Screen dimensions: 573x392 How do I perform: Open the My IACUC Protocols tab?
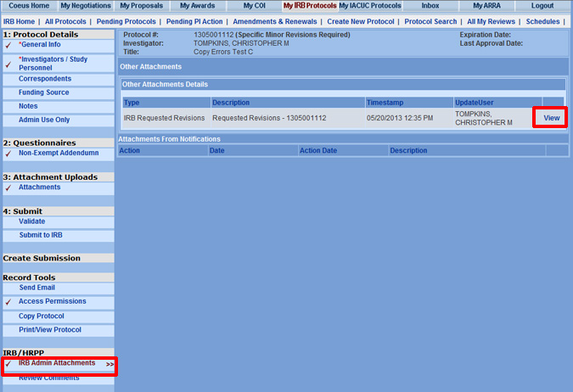click(x=370, y=6)
